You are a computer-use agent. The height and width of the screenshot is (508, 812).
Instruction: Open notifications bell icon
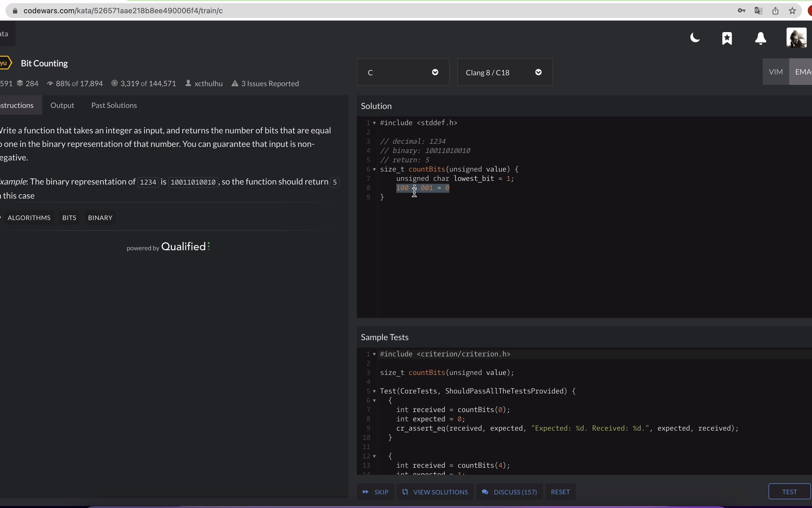[761, 38]
